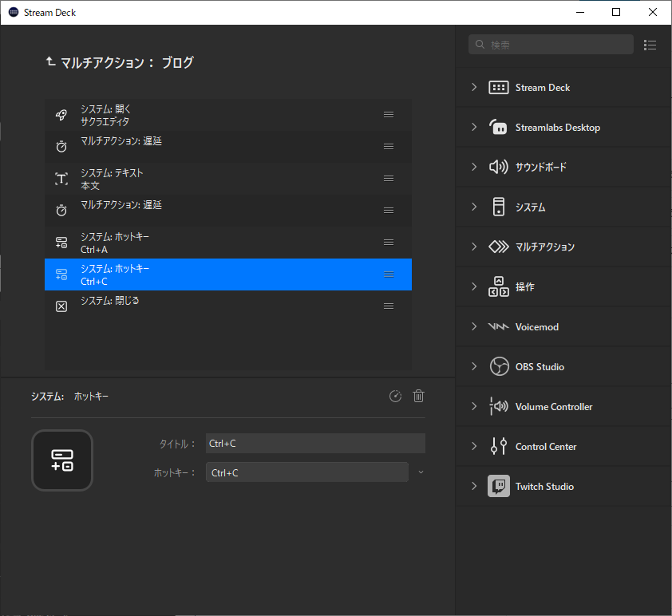
Task: Select the システム: 開く サクラエディタ text
Action: (x=105, y=115)
